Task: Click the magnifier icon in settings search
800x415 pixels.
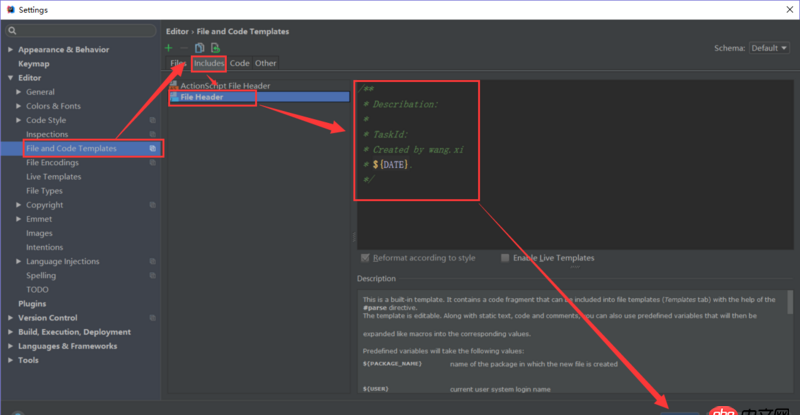Action: coord(13,31)
